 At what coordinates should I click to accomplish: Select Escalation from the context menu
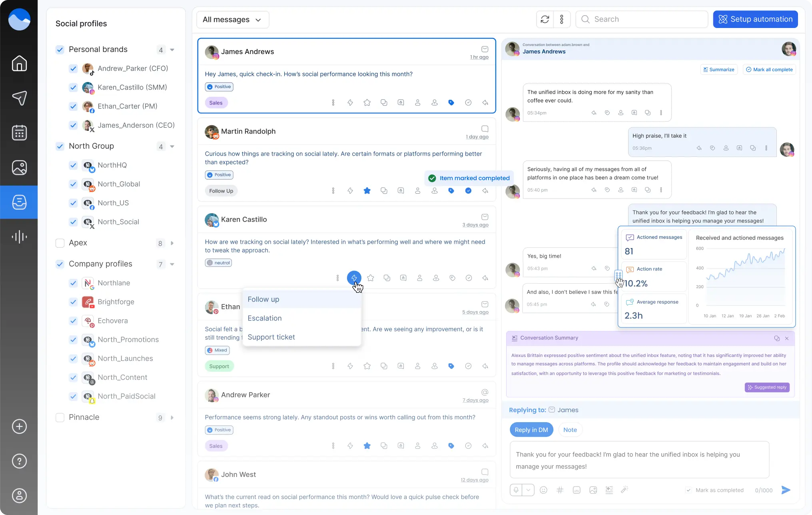(x=264, y=318)
